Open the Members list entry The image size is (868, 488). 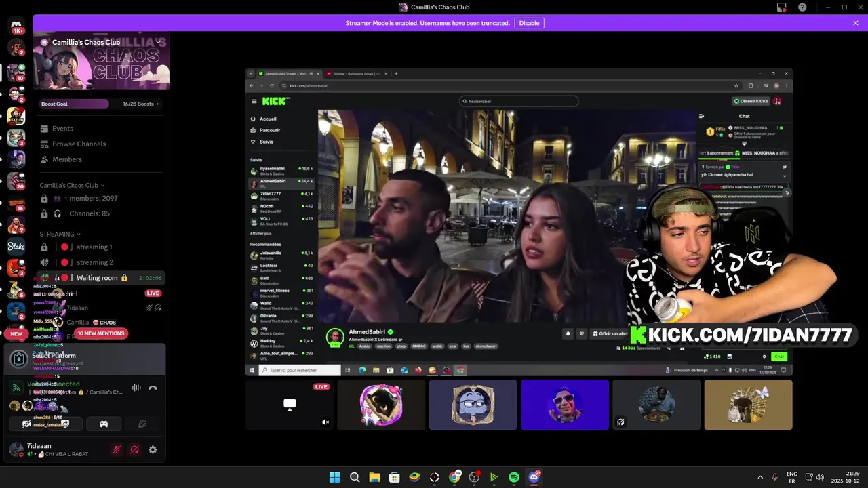click(100, 159)
